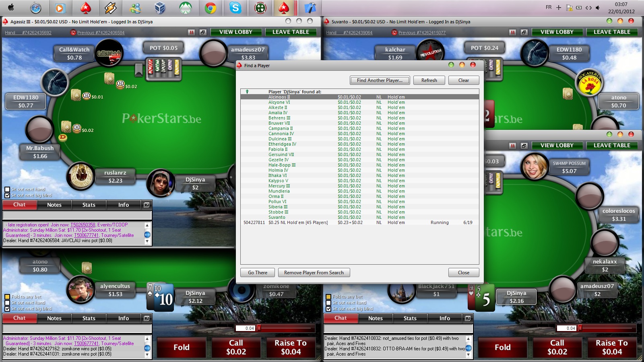The height and width of the screenshot is (362, 644).
Task: Click Find Another Player button
Action: point(380,80)
